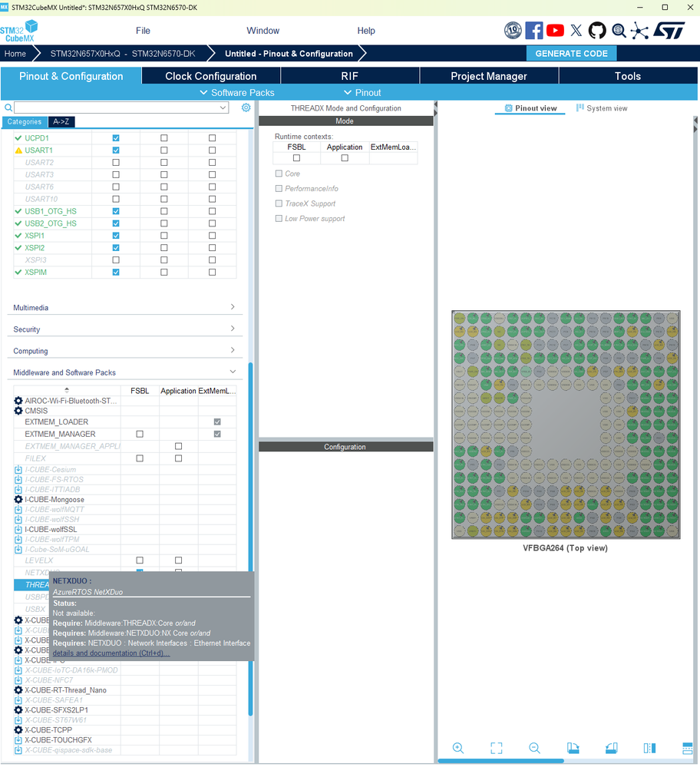Enable THREADX Application runtime context checkbox
Image resolution: width=700 pixels, height=767 pixels.
click(x=345, y=158)
